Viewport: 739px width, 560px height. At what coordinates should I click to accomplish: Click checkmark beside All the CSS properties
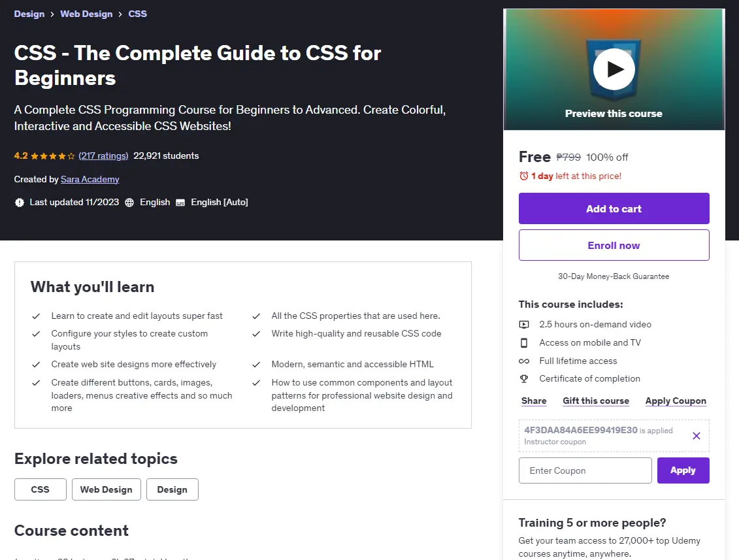256,316
